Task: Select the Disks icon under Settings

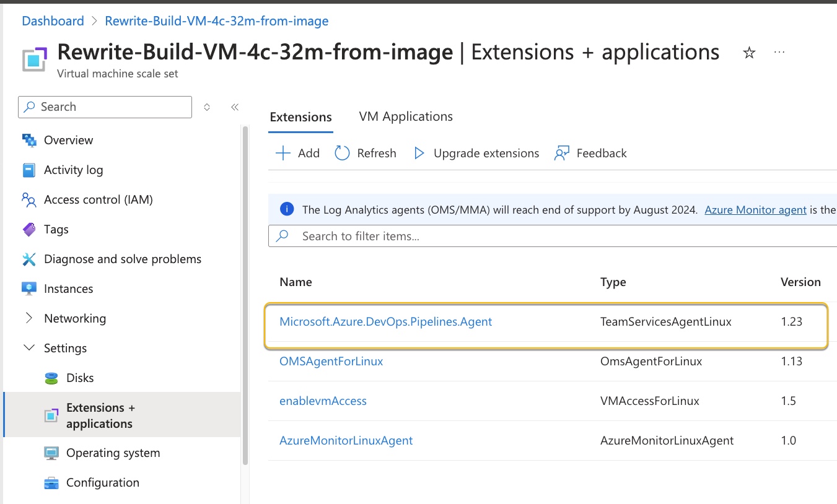Action: pyautogui.click(x=51, y=378)
